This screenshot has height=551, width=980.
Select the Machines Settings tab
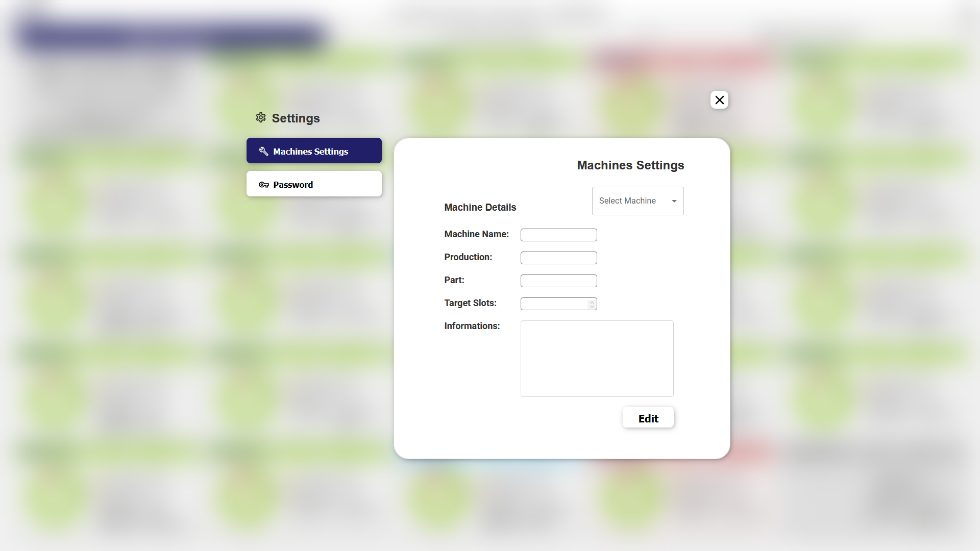pos(314,151)
